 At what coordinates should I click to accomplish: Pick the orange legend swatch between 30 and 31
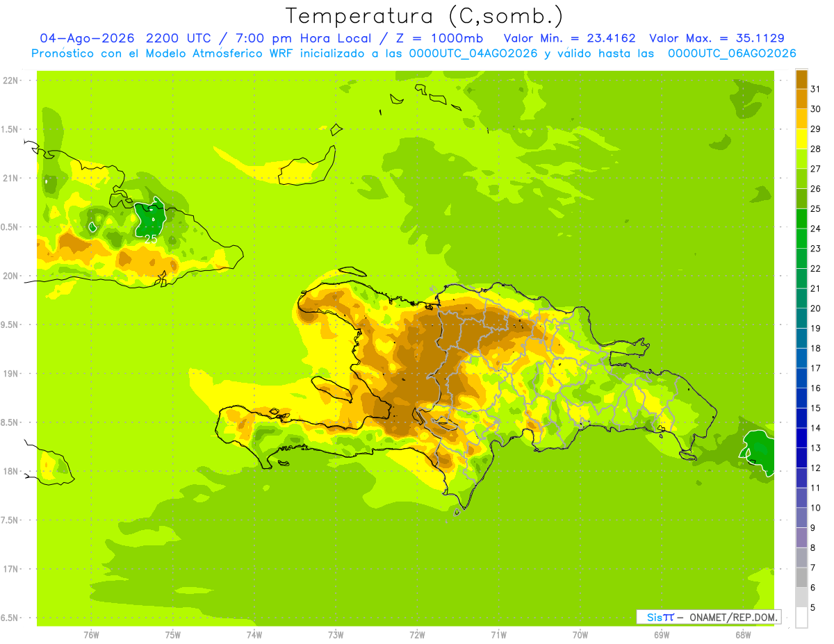[801, 99]
